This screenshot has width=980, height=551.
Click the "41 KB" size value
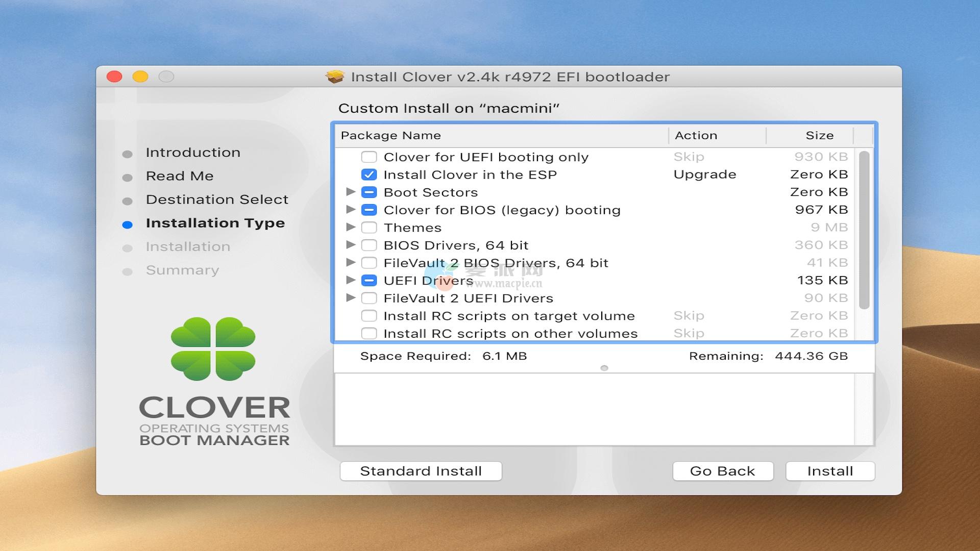[x=827, y=263]
